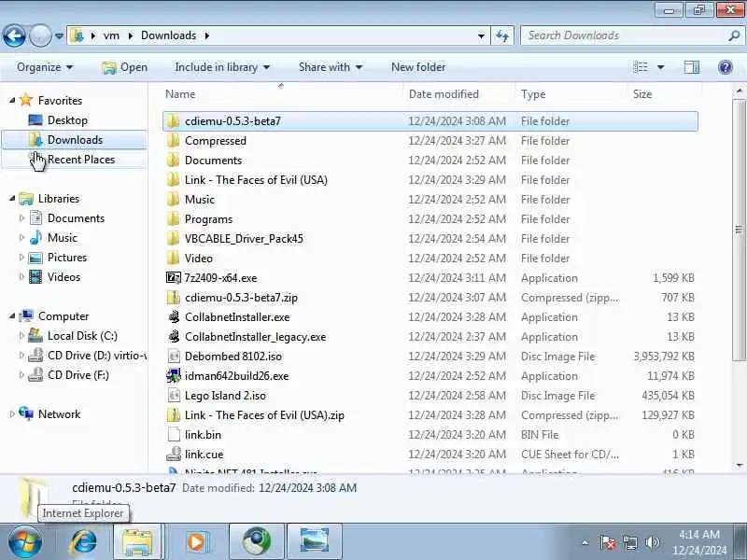This screenshot has height=560, width=747.
Task: Open Include in library menu
Action: point(222,67)
